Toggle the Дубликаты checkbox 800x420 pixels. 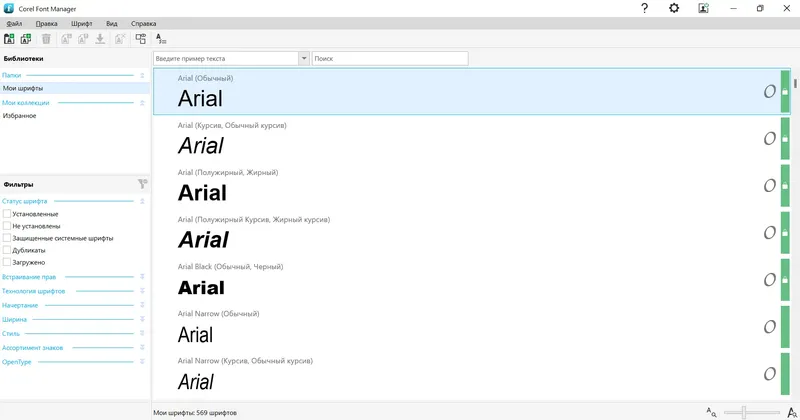[x=7, y=250]
